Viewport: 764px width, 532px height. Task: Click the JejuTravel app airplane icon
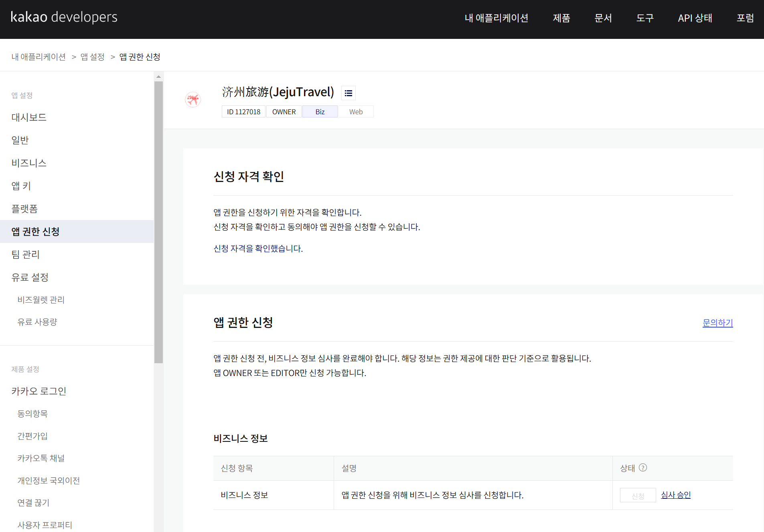[x=193, y=99]
